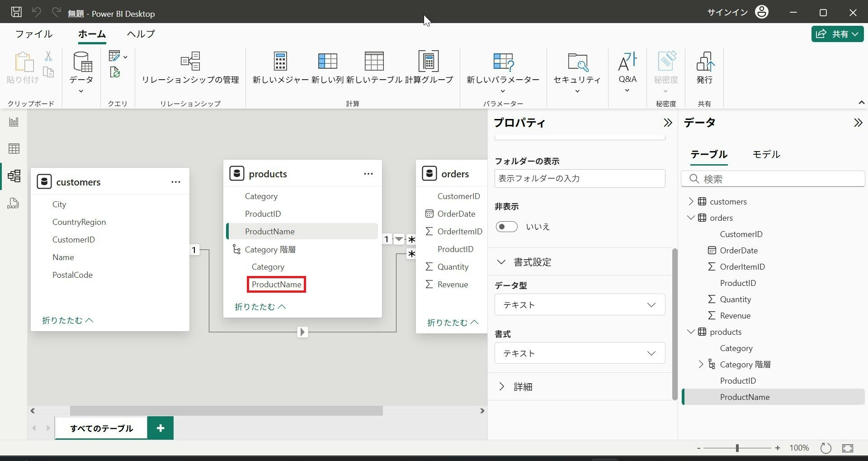The width and height of the screenshot is (868, 461).
Task: Click the zoom out minus button
Action: (x=699, y=448)
